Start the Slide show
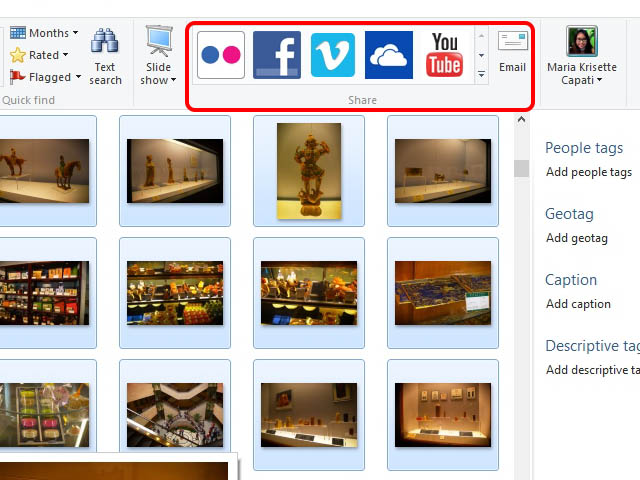Image resolution: width=640 pixels, height=480 pixels. click(x=158, y=56)
